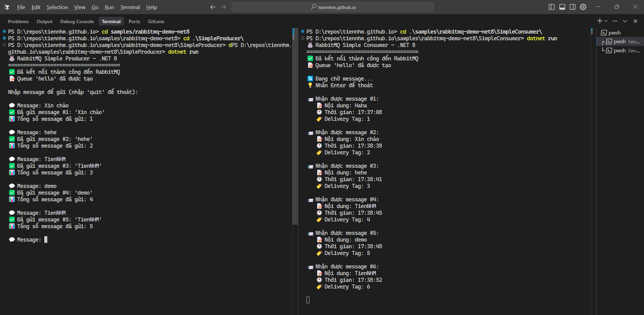Go back with the left arrow
The width and height of the screenshot is (644, 315).
coord(213,7)
